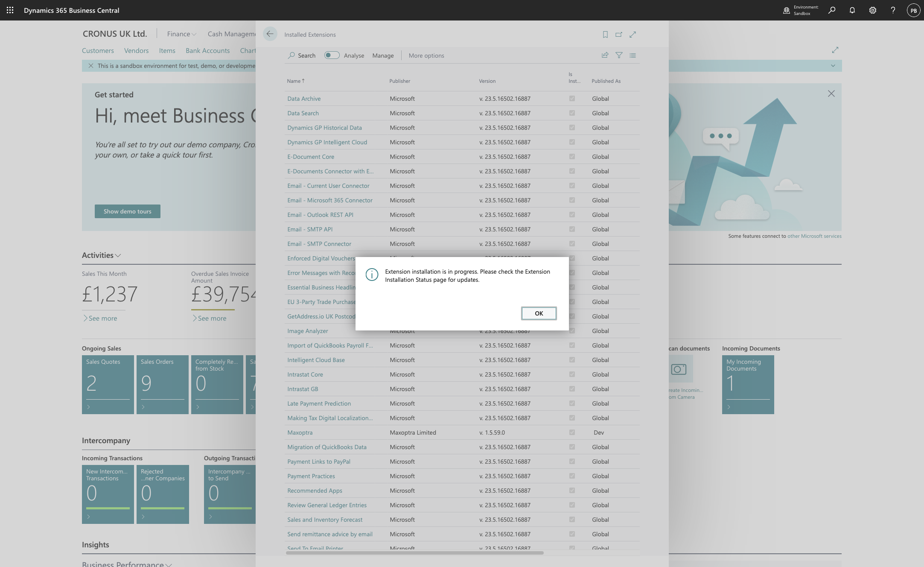924x567 pixels.
Task: Click the back arrow on Installed Extensions
Action: coord(270,34)
